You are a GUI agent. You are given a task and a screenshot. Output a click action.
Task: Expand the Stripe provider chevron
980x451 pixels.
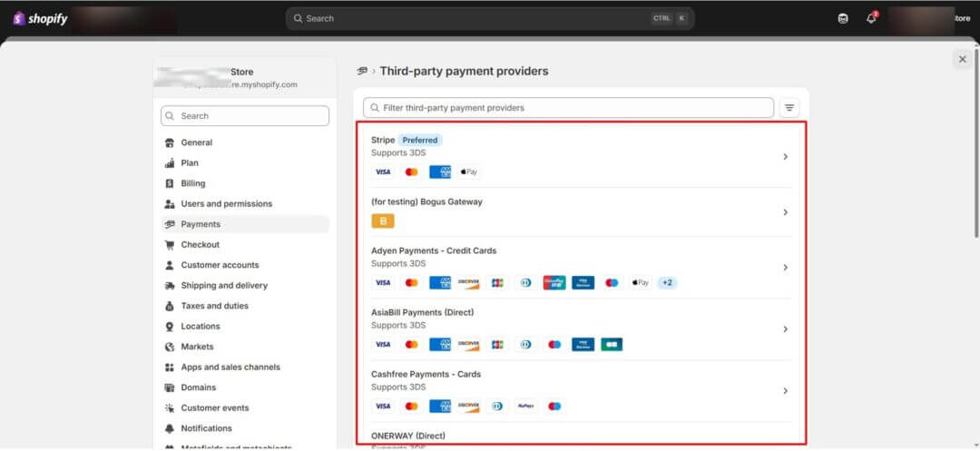pos(785,157)
